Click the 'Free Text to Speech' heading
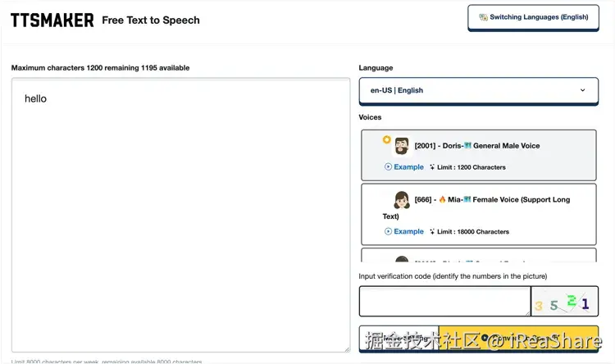This screenshot has height=364, width=615. pyautogui.click(x=151, y=20)
